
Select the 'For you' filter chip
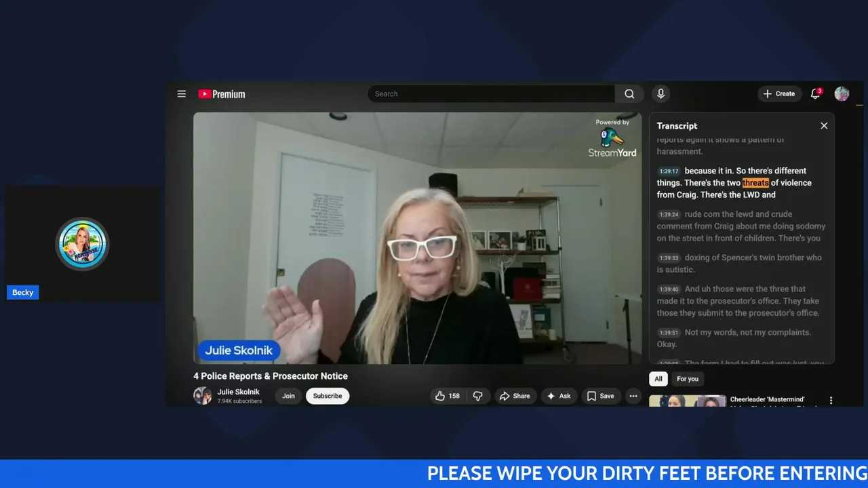click(687, 379)
